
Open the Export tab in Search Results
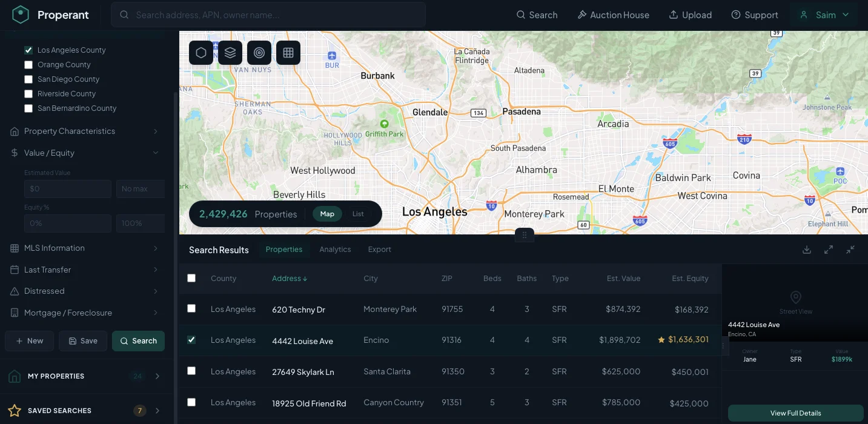(379, 249)
